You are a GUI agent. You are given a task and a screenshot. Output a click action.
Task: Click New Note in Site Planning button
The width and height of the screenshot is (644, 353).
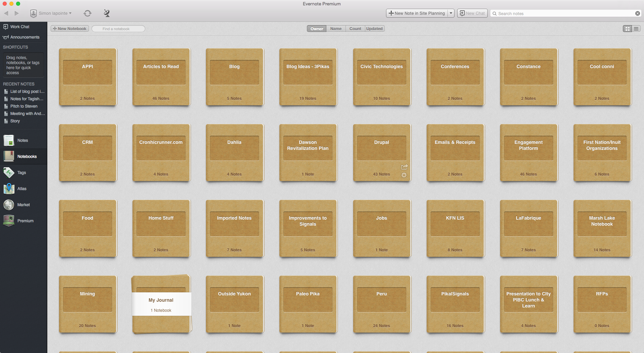pos(417,13)
